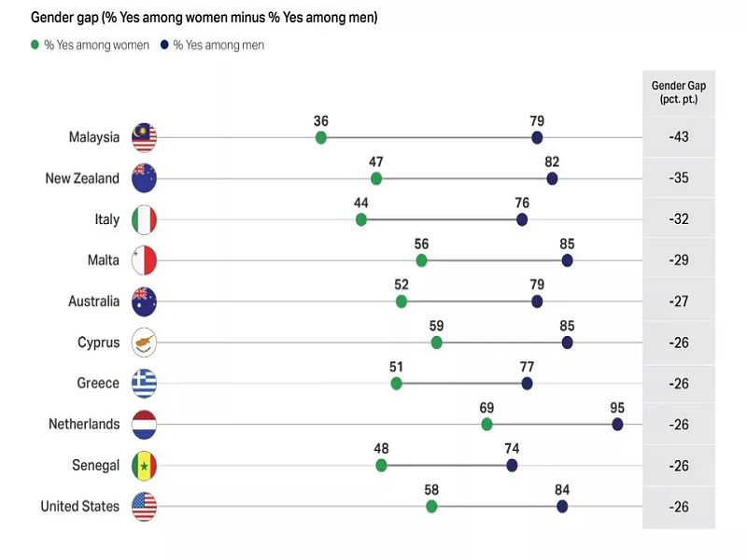Click Netherlands' navy men data point at 95
The image size is (747, 560).
click(x=617, y=425)
